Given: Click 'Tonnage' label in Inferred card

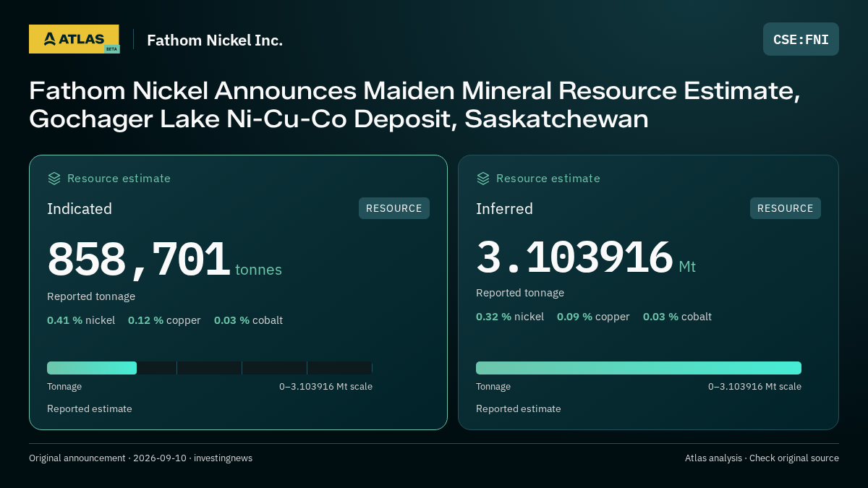Looking at the screenshot, I should pos(493,387).
